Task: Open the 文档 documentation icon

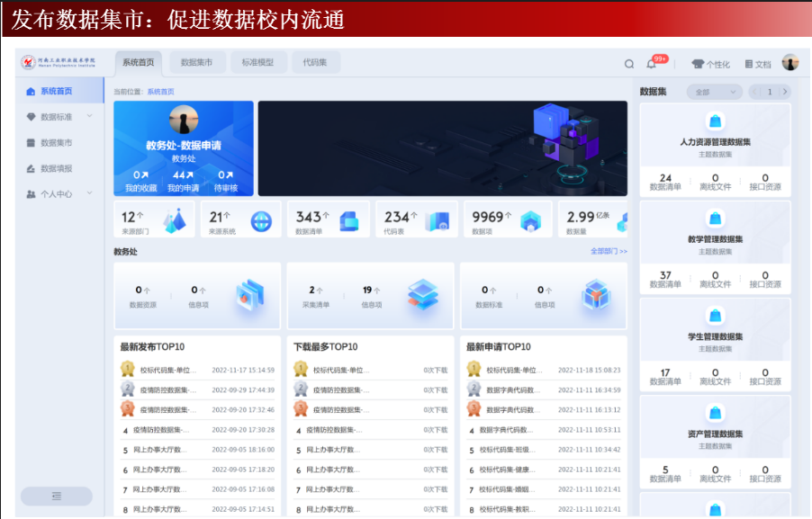Action: click(749, 64)
